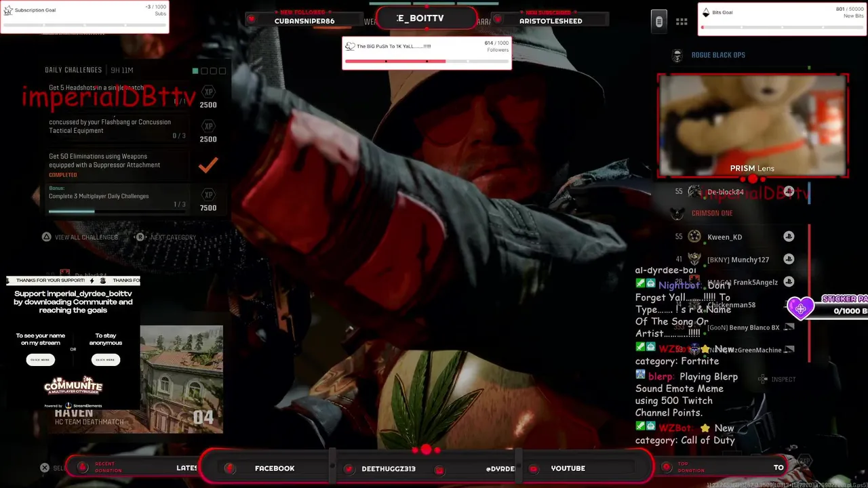
Task: Click the Big Push to 1K followers progress bar
Action: (427, 61)
